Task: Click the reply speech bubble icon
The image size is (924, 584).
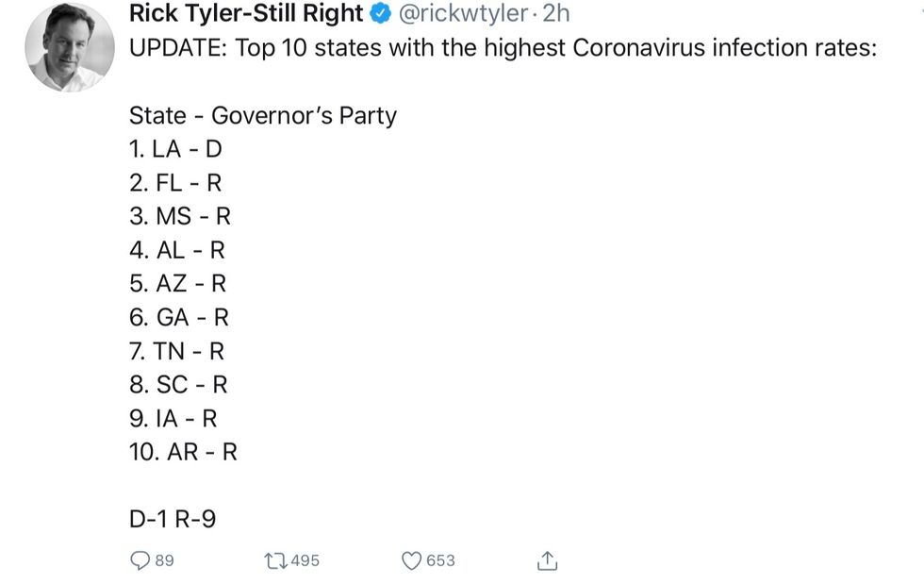Action: 139,560
